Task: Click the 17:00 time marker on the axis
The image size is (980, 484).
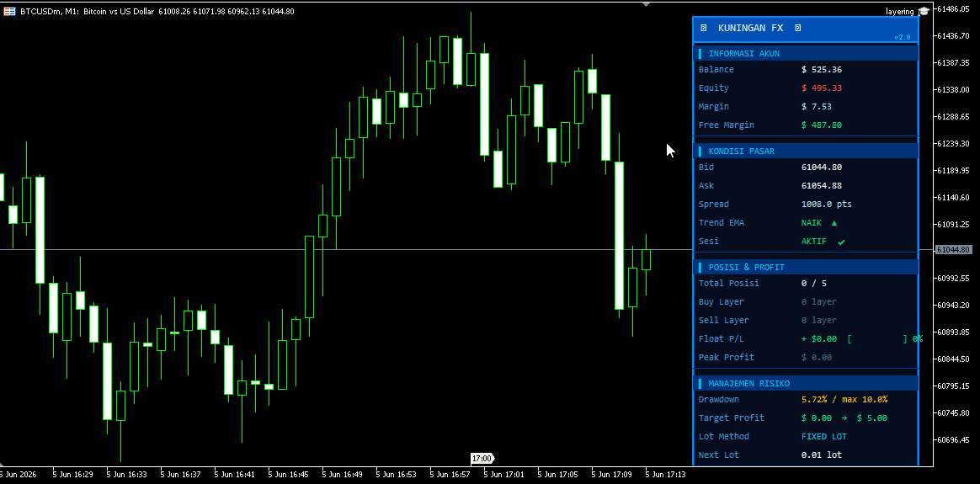Action: tap(482, 459)
